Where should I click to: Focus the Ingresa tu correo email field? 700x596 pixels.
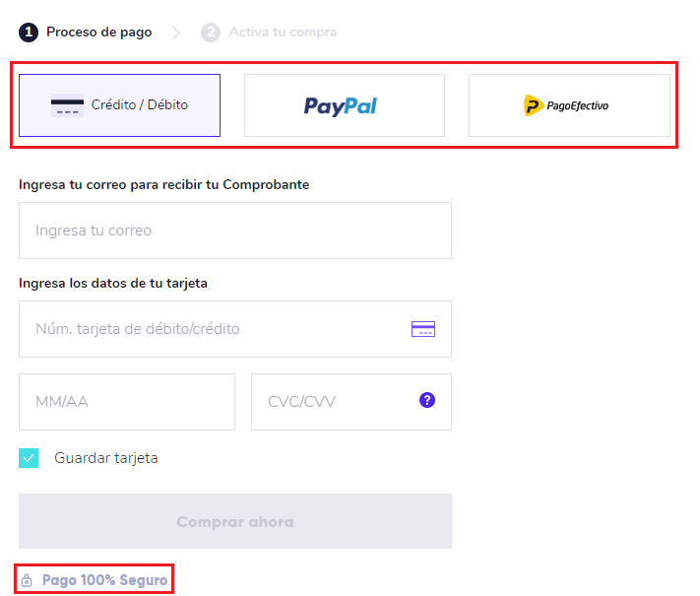[235, 231]
